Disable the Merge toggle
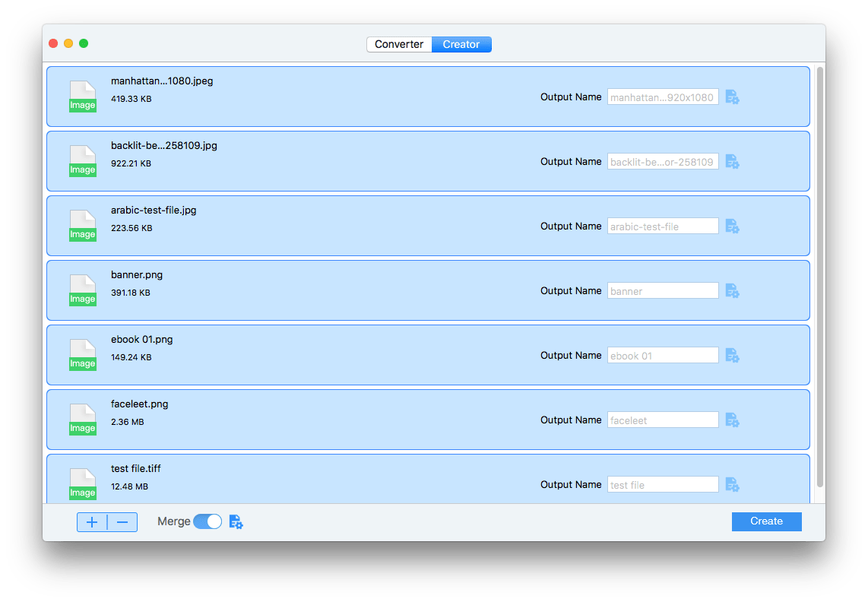 pyautogui.click(x=207, y=521)
